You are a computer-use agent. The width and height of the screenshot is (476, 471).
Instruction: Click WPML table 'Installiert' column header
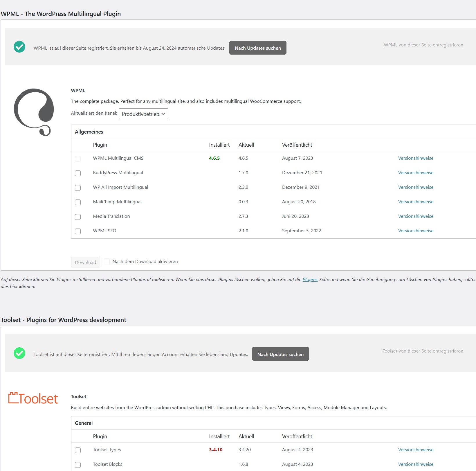click(219, 145)
